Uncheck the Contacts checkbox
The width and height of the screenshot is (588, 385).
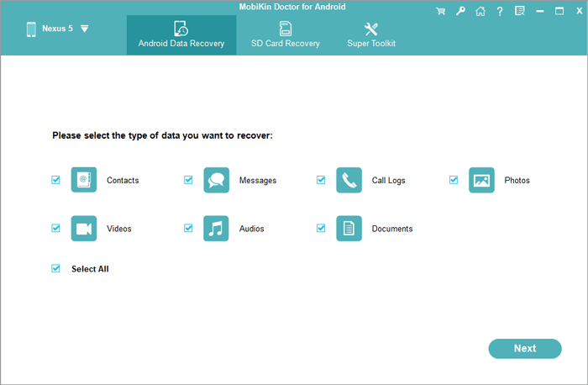(56, 180)
